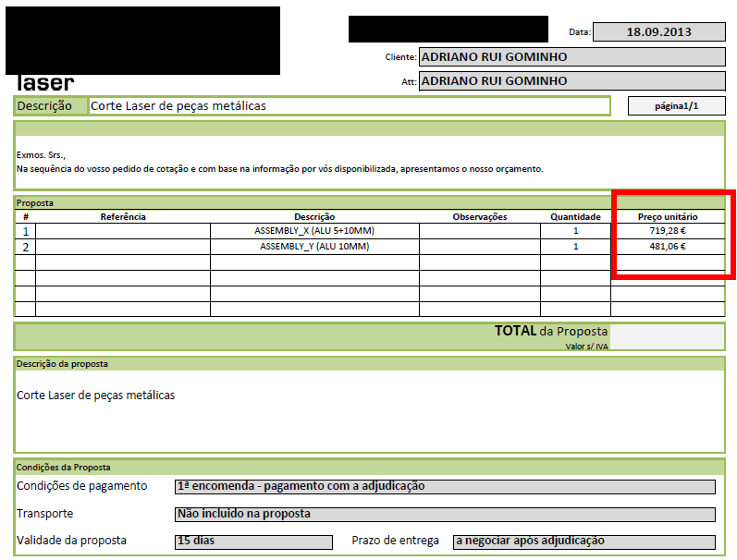Viewport: 737px width, 560px height.
Task: Click the 'Prazo de entrega' label
Action: (395, 541)
